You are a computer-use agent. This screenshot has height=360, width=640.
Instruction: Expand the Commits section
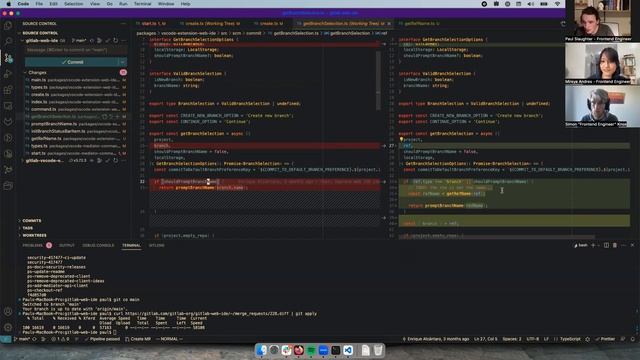pyautogui.click(x=20, y=220)
